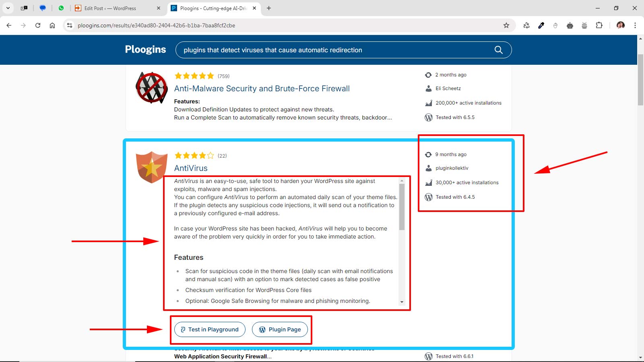644x362 pixels.
Task: Bookmark this page with the star icon
Action: 506,25
